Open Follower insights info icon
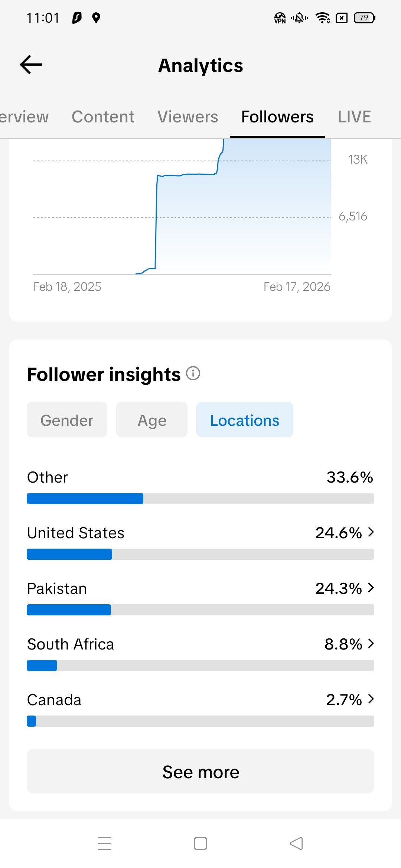This screenshot has height=868, width=401. [x=193, y=373]
